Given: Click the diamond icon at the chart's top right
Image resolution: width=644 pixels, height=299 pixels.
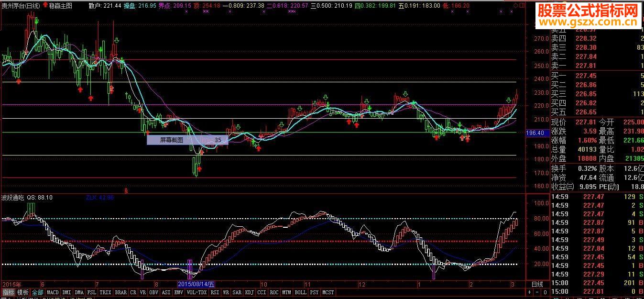Looking at the screenshot, I should tap(516, 6).
